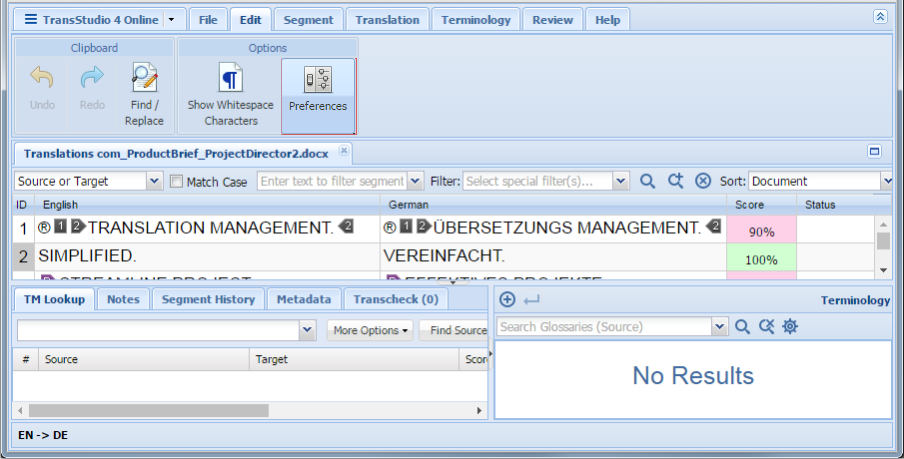
Task: Clear the segment filter
Action: click(703, 181)
